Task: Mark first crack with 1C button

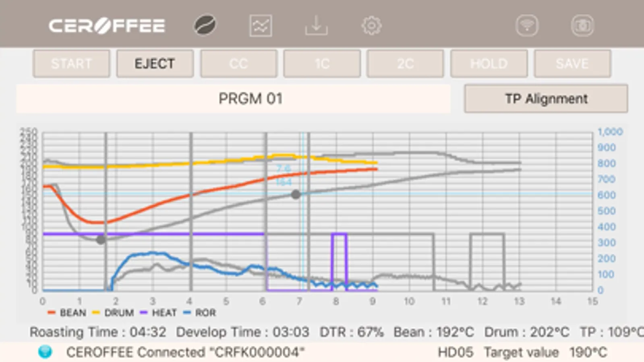Action: click(322, 64)
